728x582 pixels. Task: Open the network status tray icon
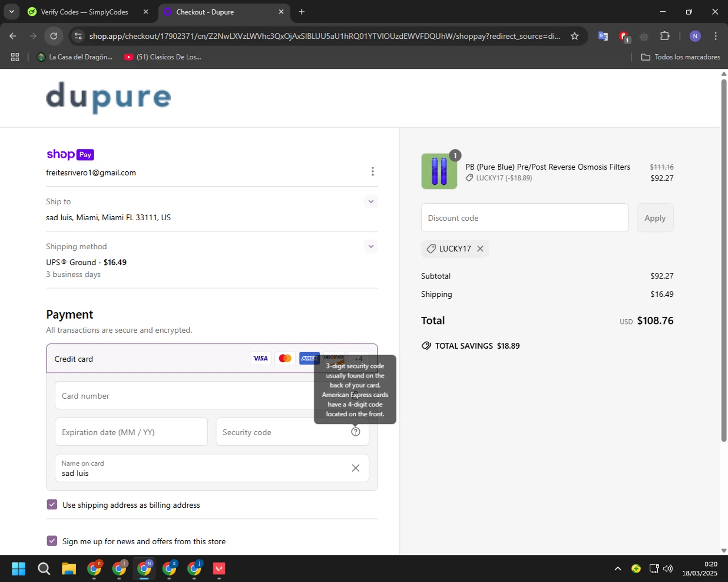pyautogui.click(x=654, y=568)
